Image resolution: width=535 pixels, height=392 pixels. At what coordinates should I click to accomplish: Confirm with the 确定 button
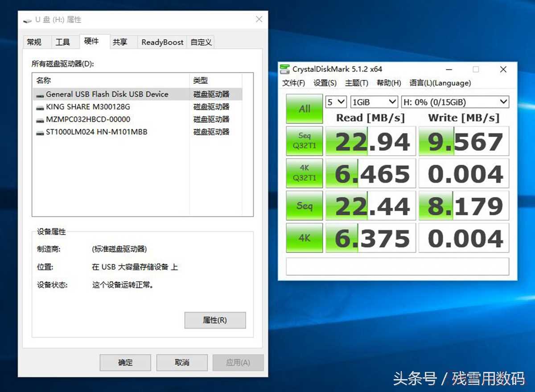tap(125, 363)
